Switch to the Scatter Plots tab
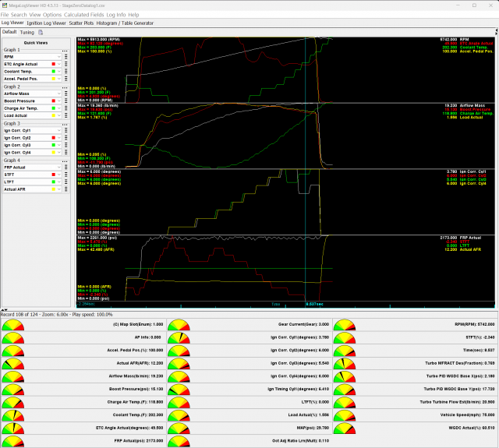 tap(80, 23)
